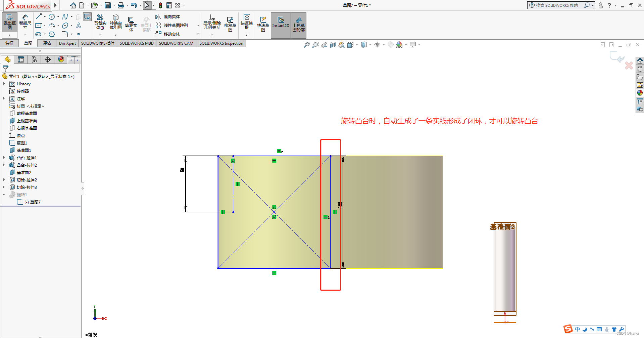Select the Sketch Fillet tool
The image size is (644, 338).
(x=65, y=34)
